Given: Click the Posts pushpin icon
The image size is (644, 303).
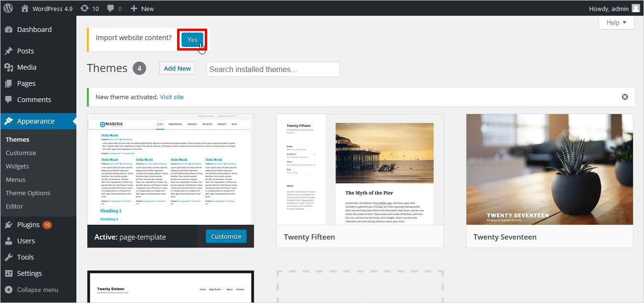Looking at the screenshot, I should click(x=9, y=51).
